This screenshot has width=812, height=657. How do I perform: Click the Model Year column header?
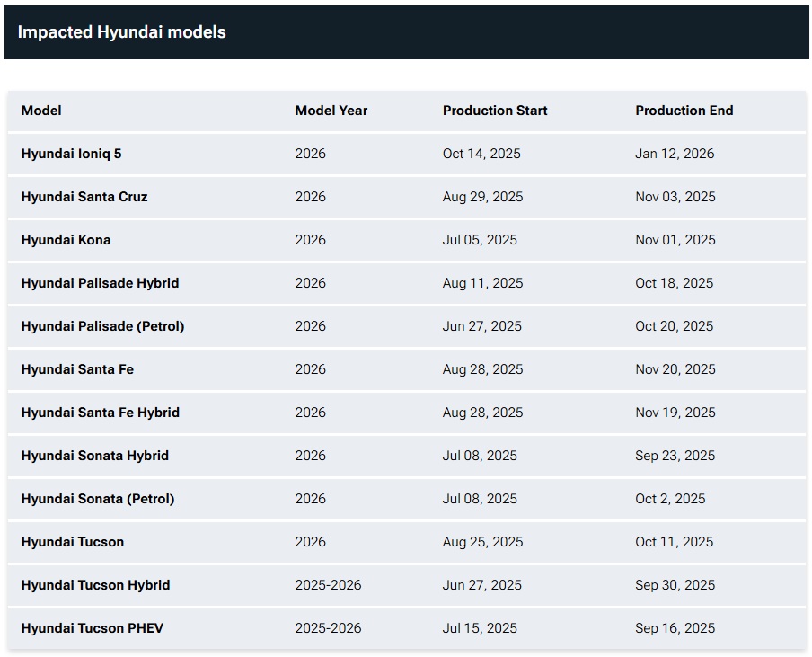click(x=331, y=111)
